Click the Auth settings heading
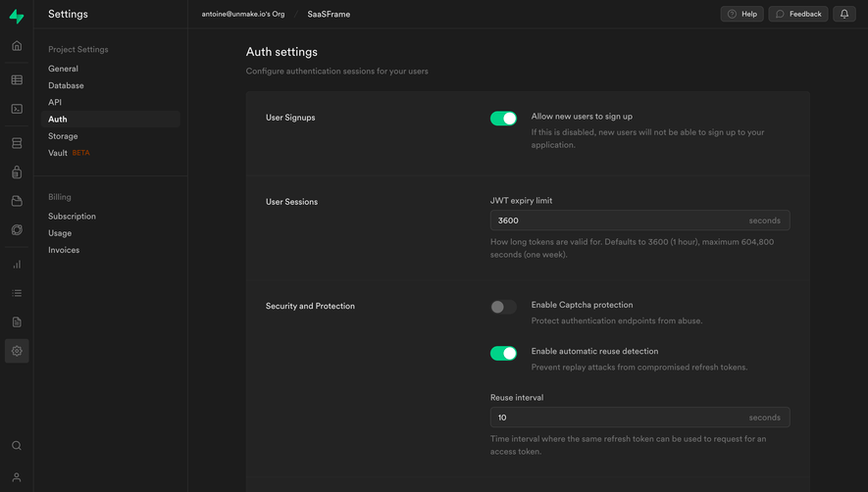The width and height of the screenshot is (868, 492). tap(281, 52)
